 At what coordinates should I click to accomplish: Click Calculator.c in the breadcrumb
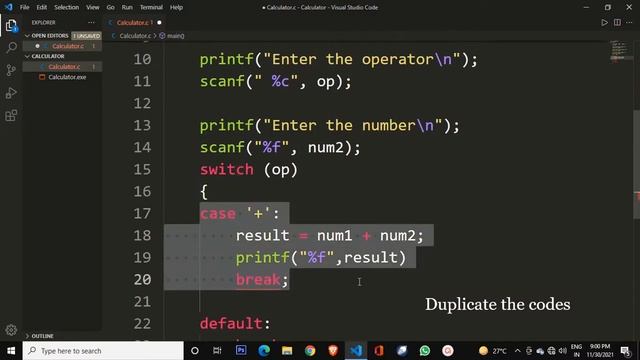click(x=135, y=36)
